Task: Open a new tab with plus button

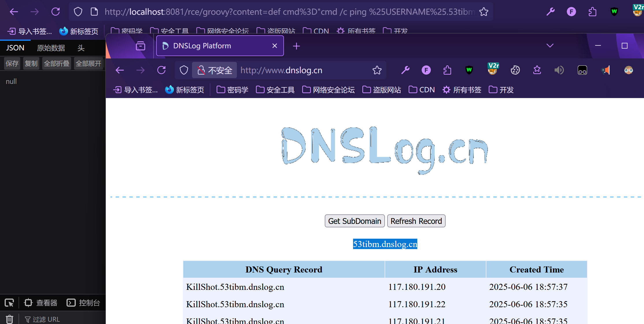Action: [x=296, y=46]
